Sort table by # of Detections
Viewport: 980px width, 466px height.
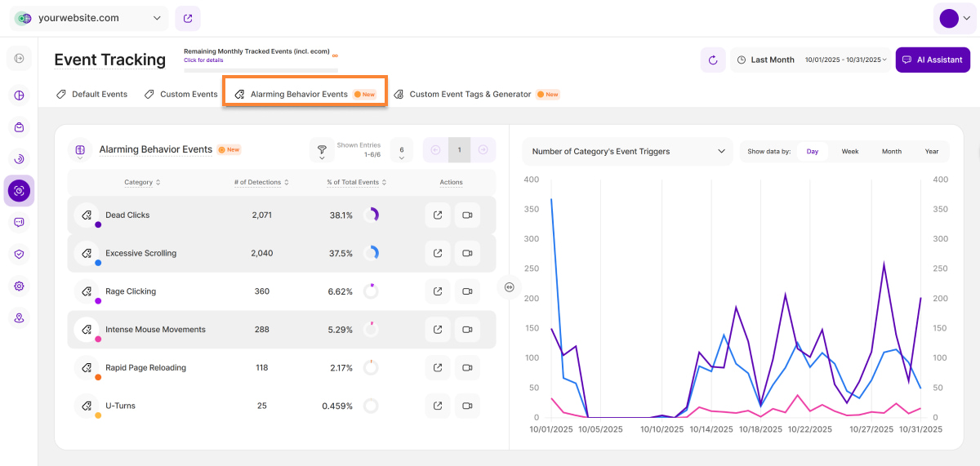261,182
